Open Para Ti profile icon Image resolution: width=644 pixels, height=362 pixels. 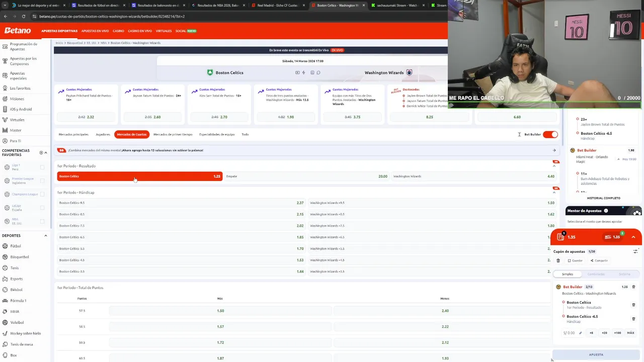pos(5,141)
